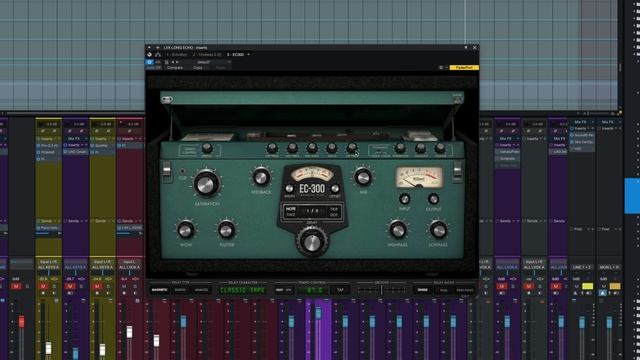Screen dimensions: 640x360
Task: Mute the channel with the red fader
Action: click(16, 286)
